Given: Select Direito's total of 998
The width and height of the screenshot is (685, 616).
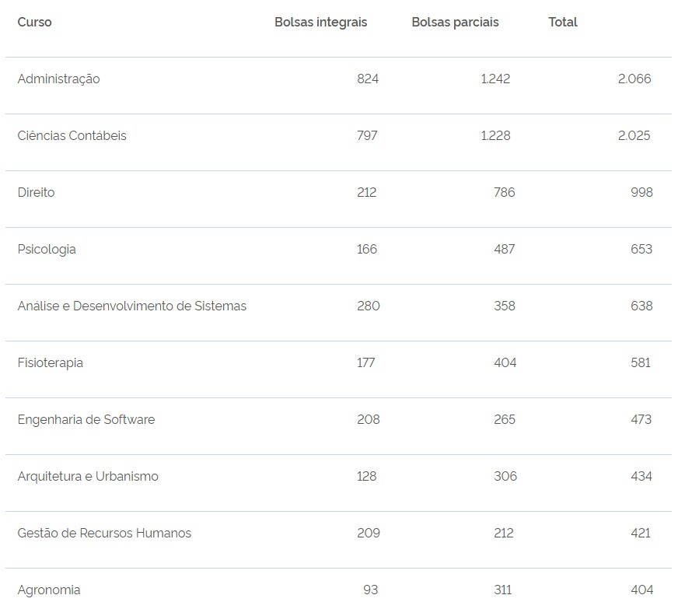Looking at the screenshot, I should (641, 193).
